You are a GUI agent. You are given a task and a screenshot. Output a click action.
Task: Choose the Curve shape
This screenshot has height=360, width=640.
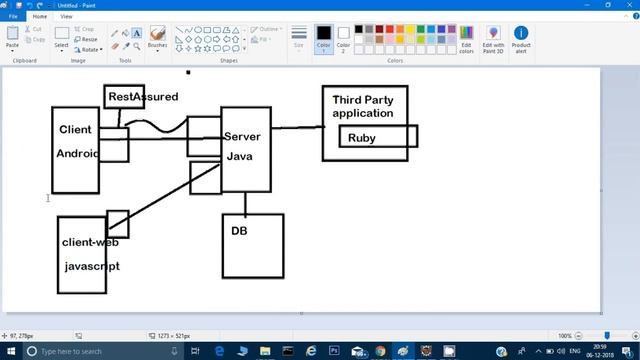tap(188, 30)
